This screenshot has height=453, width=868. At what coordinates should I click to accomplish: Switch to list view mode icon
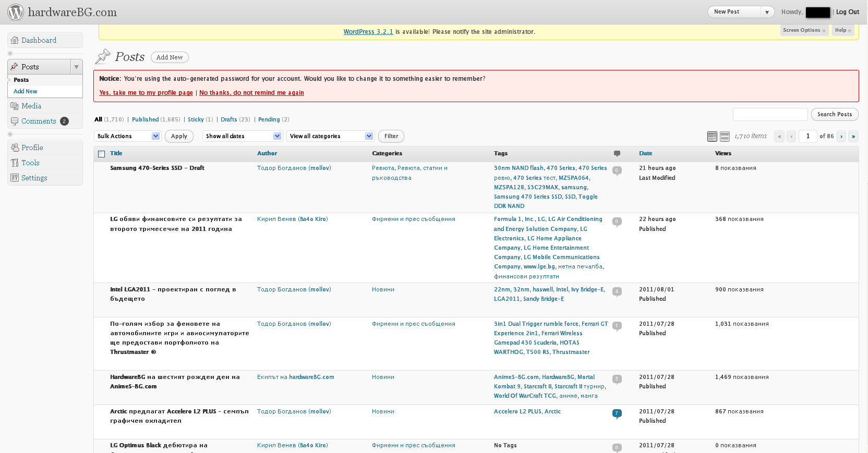pos(712,136)
